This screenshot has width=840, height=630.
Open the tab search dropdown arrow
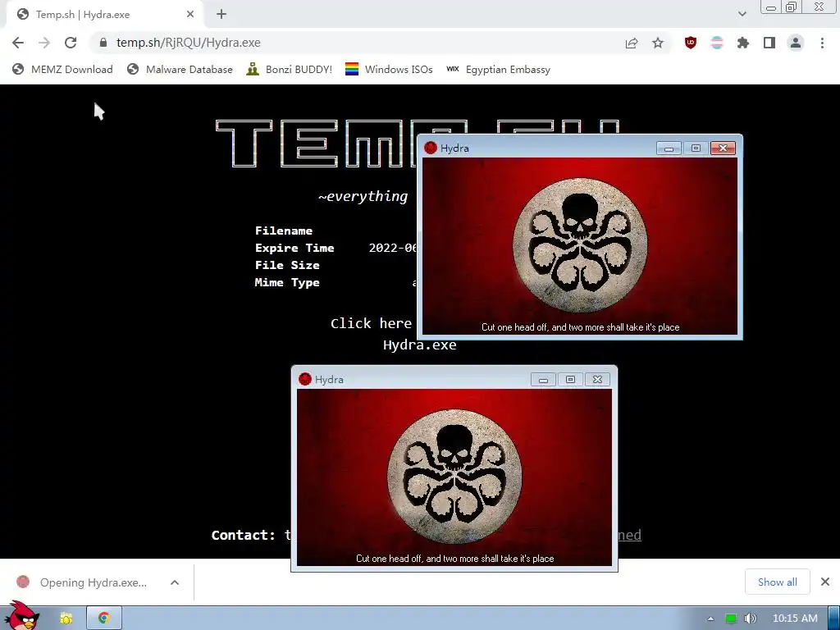[x=742, y=14]
